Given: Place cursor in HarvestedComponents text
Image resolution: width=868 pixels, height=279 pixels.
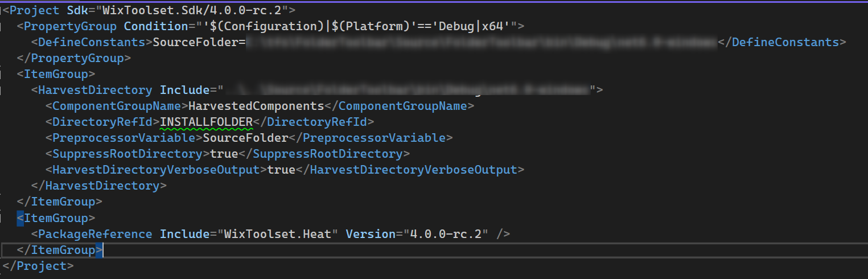Looking at the screenshot, I should tap(256, 106).
